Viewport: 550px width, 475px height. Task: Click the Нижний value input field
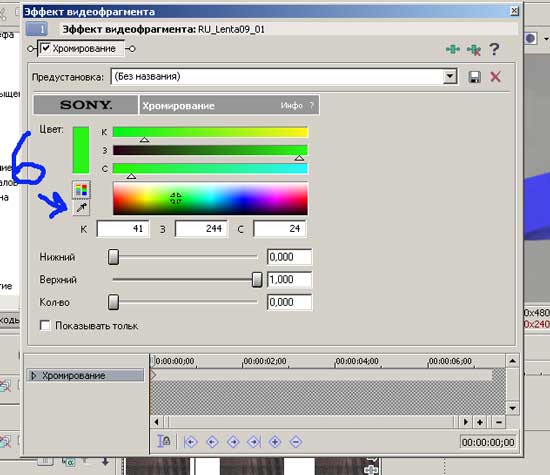click(x=289, y=257)
